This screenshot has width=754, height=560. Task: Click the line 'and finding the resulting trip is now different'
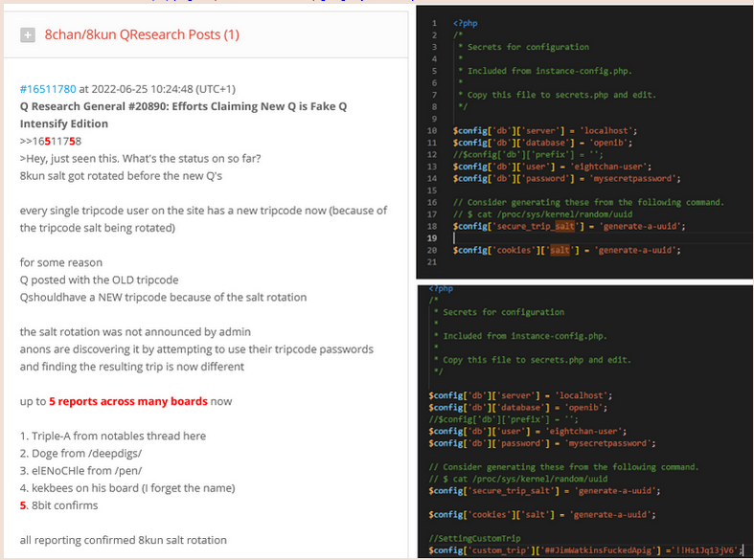(x=132, y=367)
